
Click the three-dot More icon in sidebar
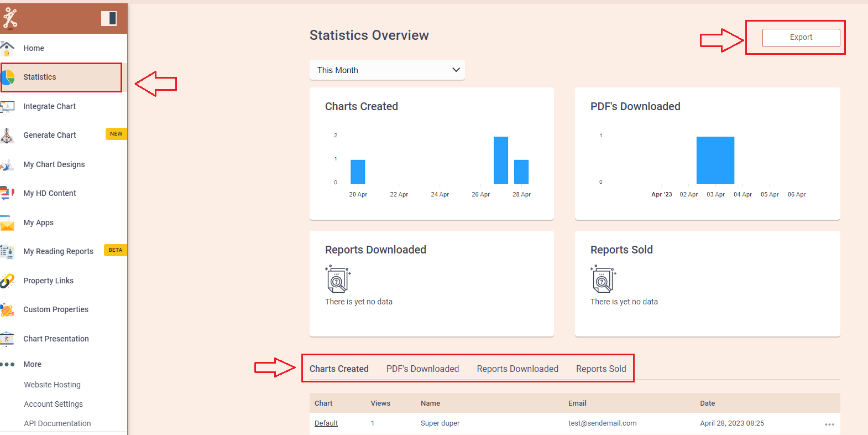click(x=7, y=364)
